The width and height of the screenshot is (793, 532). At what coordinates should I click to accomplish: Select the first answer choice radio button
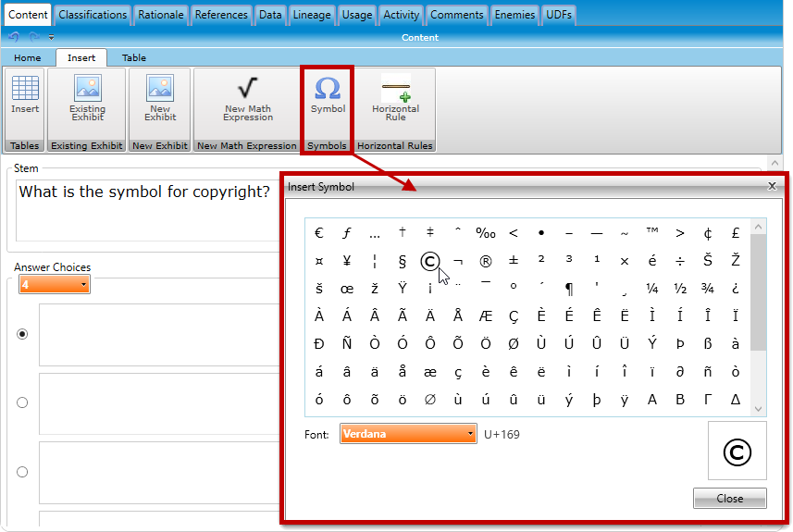(22, 334)
